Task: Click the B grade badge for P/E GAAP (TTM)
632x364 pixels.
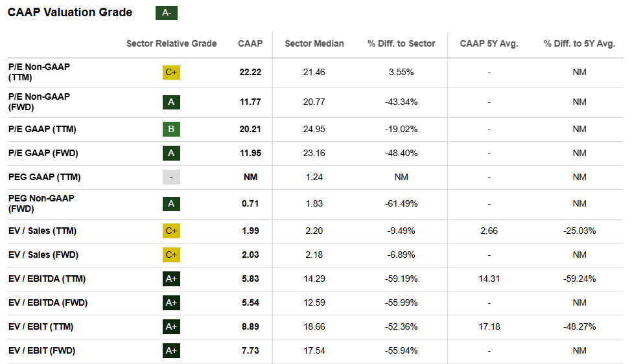Action: coord(171,130)
